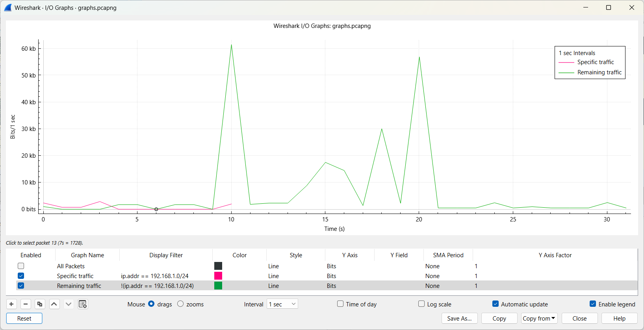The height and width of the screenshot is (330, 644).
Task: Click the SMA Period column header
Action: tap(448, 255)
